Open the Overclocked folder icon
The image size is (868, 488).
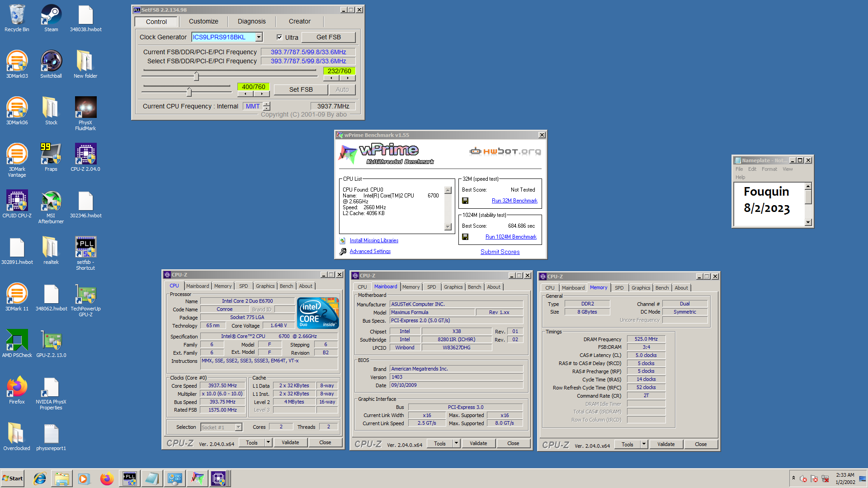click(x=17, y=437)
